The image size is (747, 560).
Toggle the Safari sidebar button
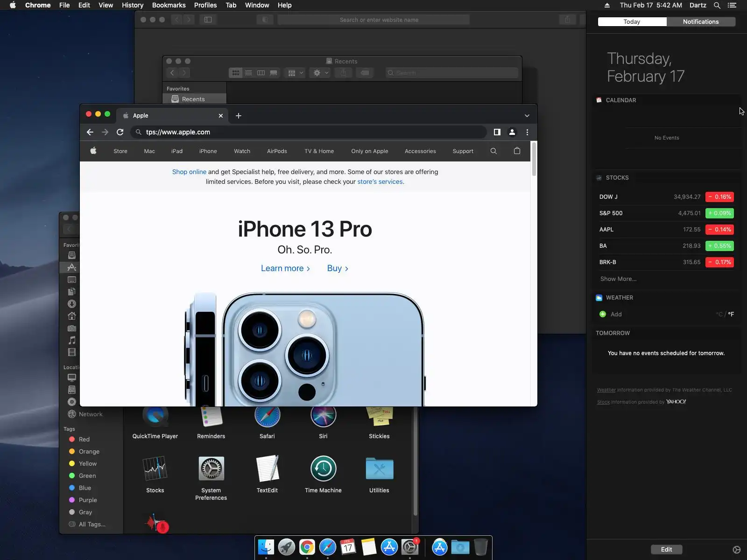pos(208,20)
